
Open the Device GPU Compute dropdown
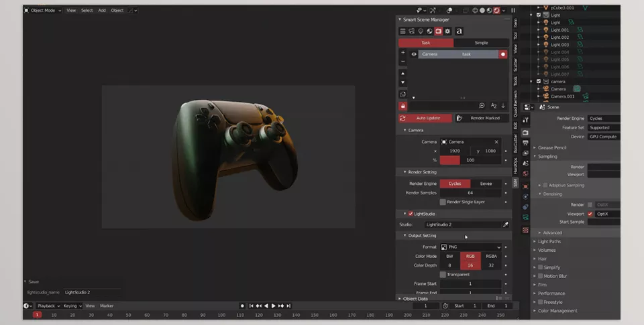click(x=604, y=137)
